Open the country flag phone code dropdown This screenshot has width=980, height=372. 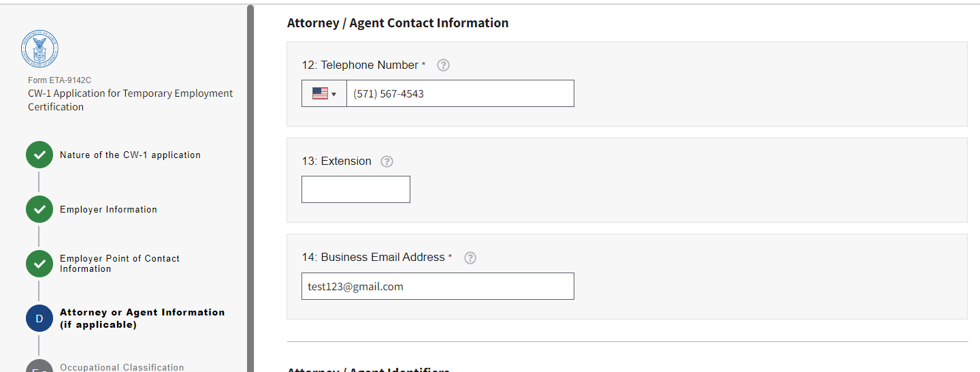pos(324,93)
